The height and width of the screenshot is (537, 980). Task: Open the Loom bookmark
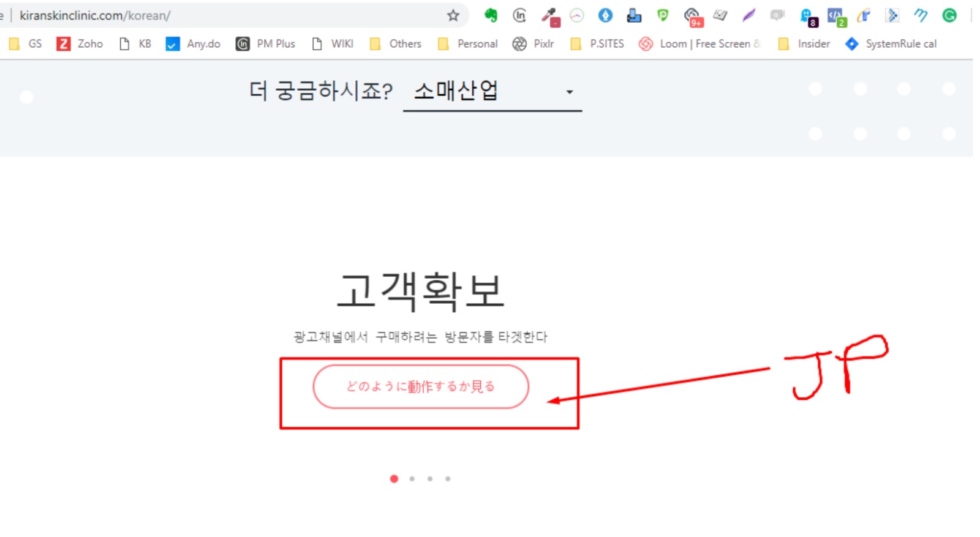point(699,43)
